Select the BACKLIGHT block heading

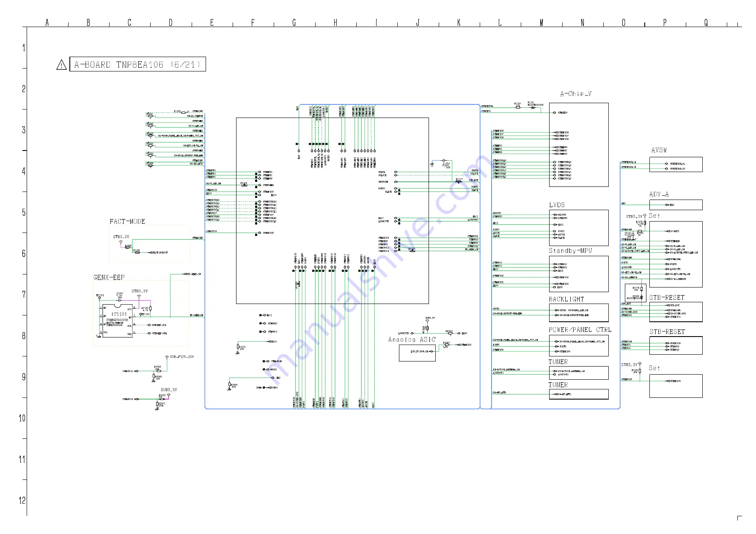[x=566, y=299]
